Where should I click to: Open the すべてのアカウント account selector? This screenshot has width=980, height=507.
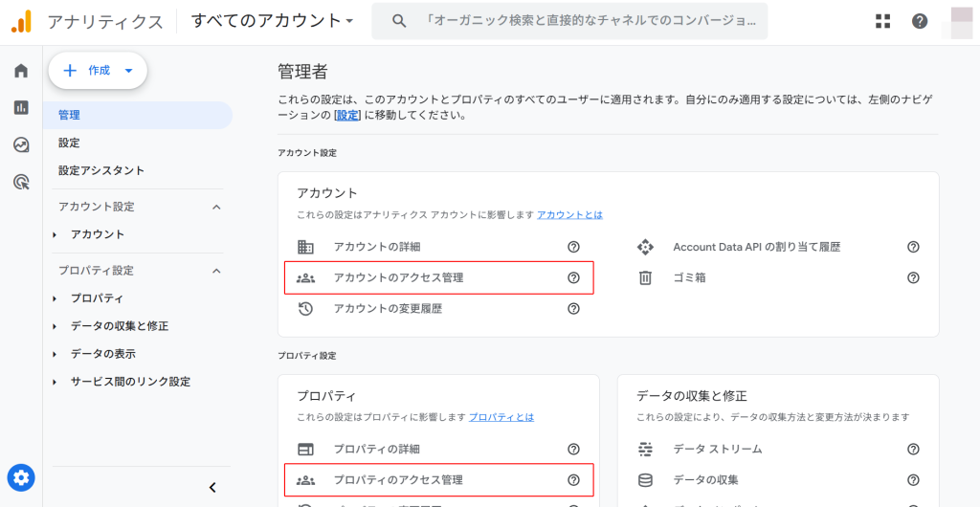pyautogui.click(x=272, y=20)
